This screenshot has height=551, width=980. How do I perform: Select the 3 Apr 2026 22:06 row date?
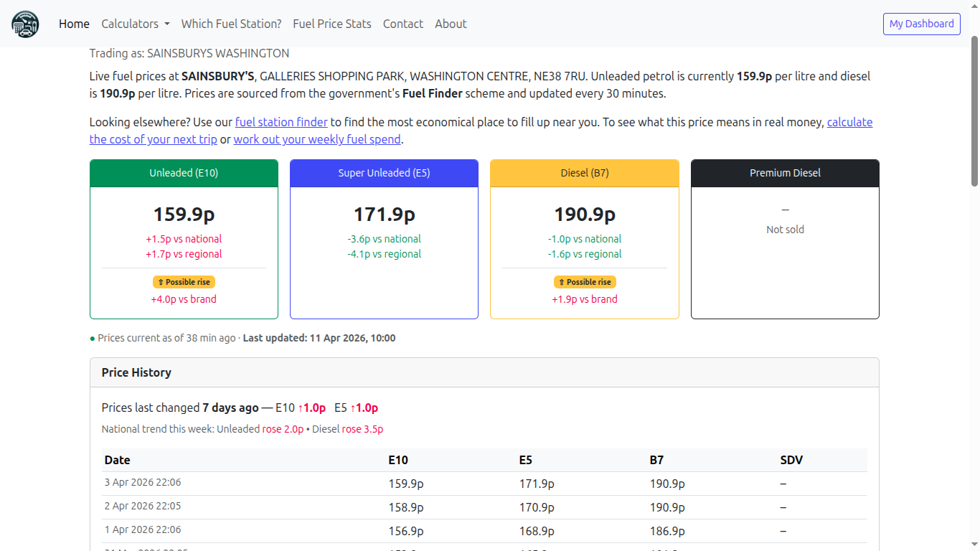pyautogui.click(x=143, y=482)
